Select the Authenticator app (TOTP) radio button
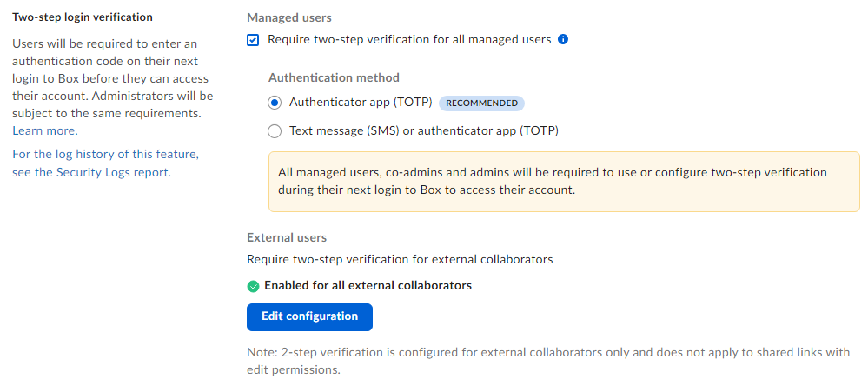The image size is (868, 386). point(274,103)
